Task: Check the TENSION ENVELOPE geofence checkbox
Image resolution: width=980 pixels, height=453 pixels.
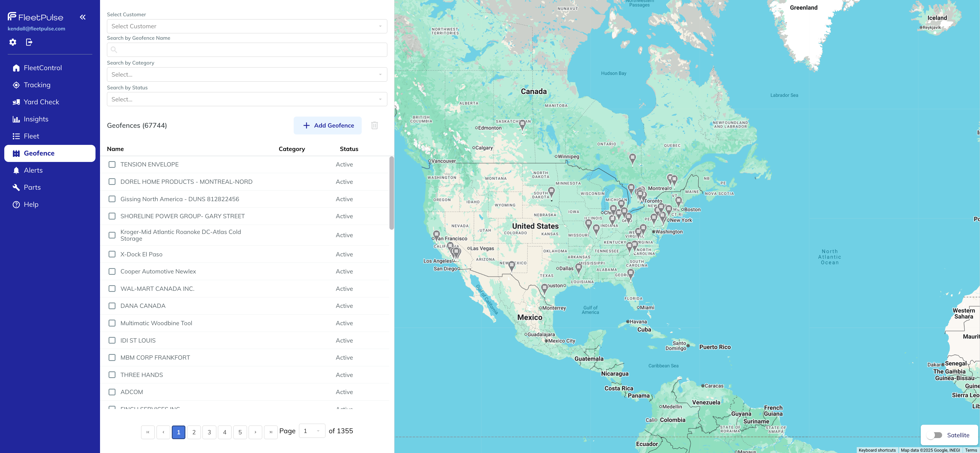Action: tap(112, 165)
